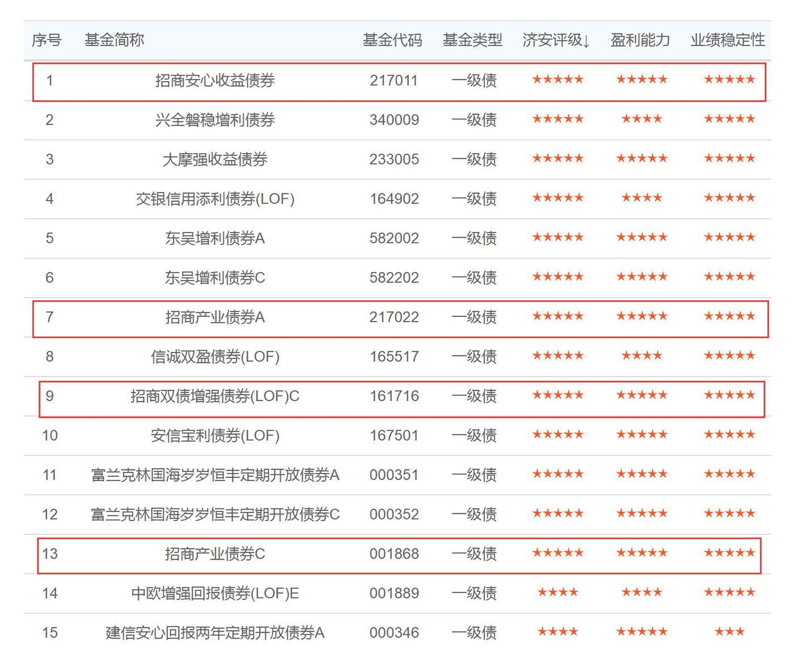
Task: Click 业绩稳定性 stars in row 11
Action: [729, 474]
